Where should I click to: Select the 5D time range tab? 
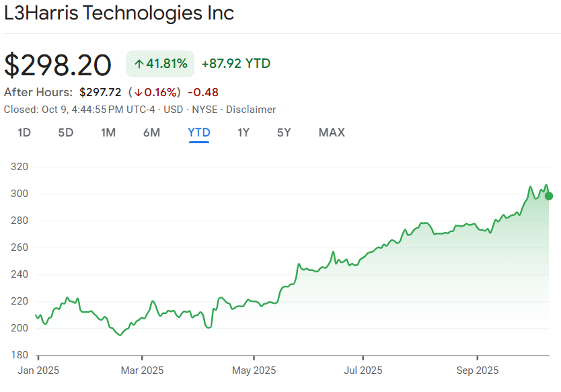(x=65, y=132)
